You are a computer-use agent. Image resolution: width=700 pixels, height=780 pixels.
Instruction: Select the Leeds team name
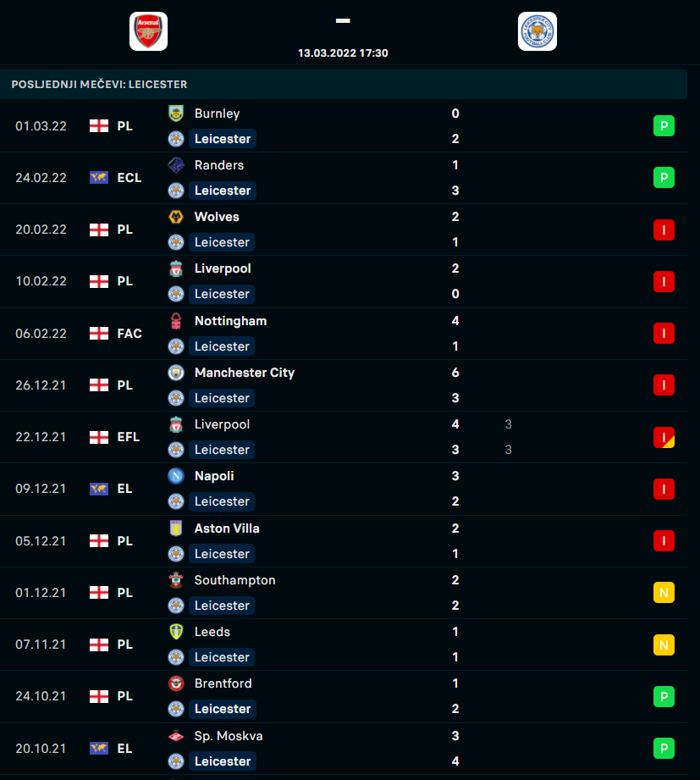pos(212,632)
